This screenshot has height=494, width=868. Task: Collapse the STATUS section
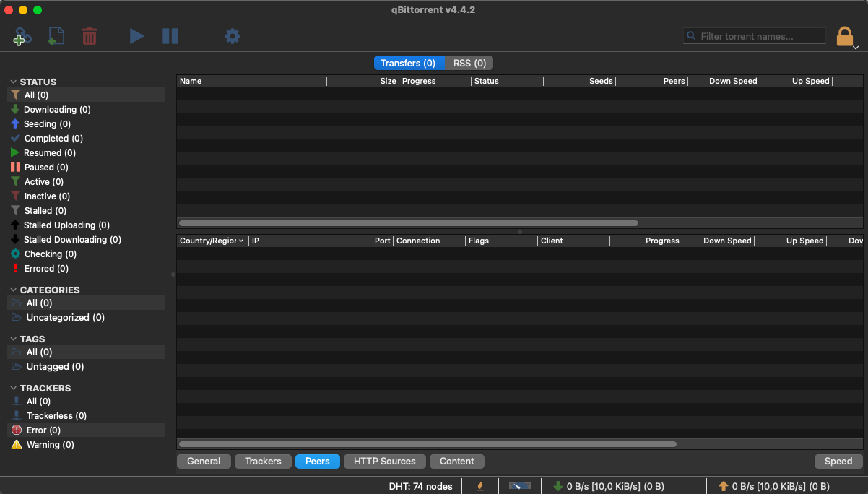click(x=13, y=82)
